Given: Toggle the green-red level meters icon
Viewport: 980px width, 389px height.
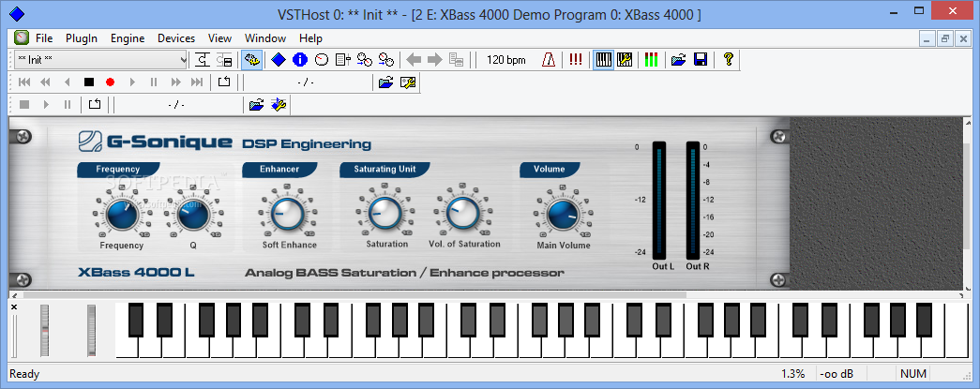Looking at the screenshot, I should 651,60.
